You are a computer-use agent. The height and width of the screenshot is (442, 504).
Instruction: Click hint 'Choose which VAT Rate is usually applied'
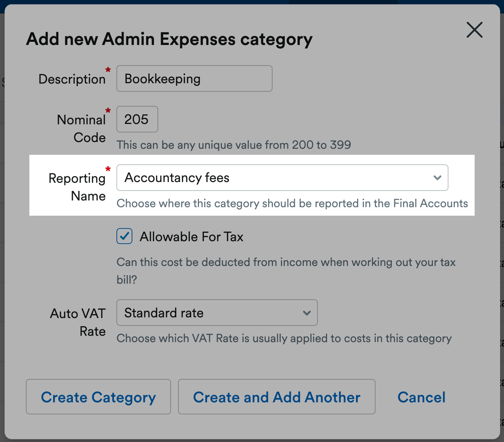(x=284, y=338)
